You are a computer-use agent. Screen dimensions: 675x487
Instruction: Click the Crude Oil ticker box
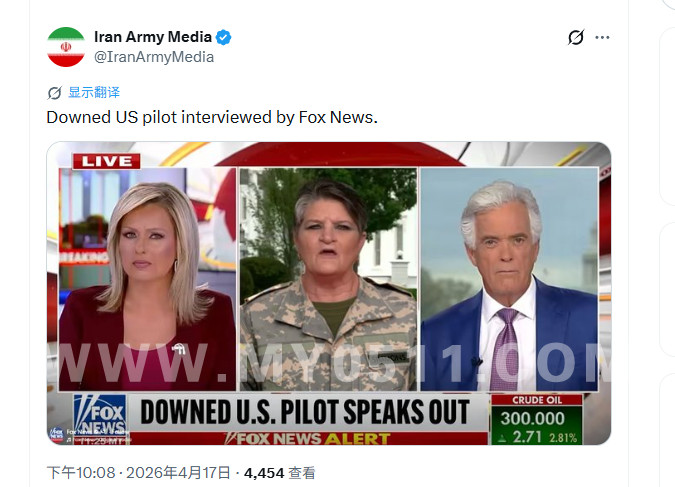536,419
